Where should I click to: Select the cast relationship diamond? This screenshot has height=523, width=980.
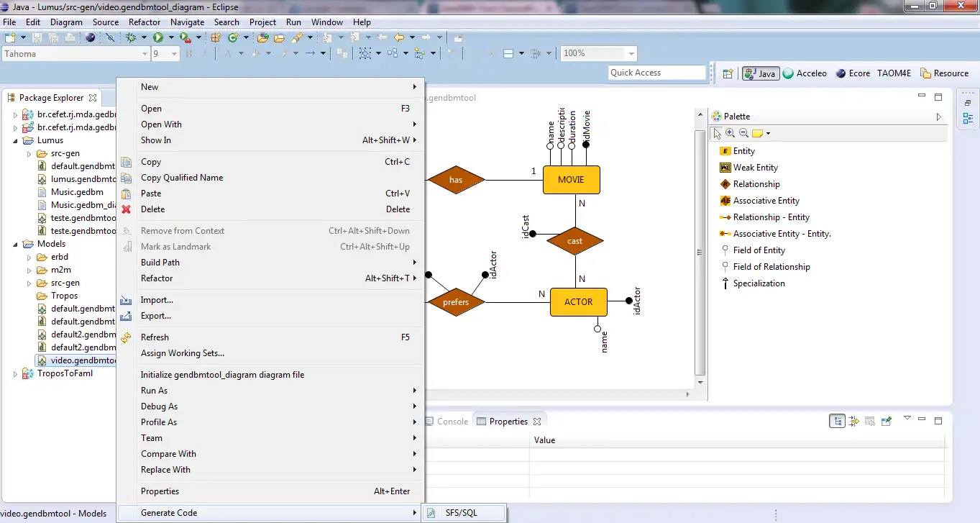tap(574, 241)
